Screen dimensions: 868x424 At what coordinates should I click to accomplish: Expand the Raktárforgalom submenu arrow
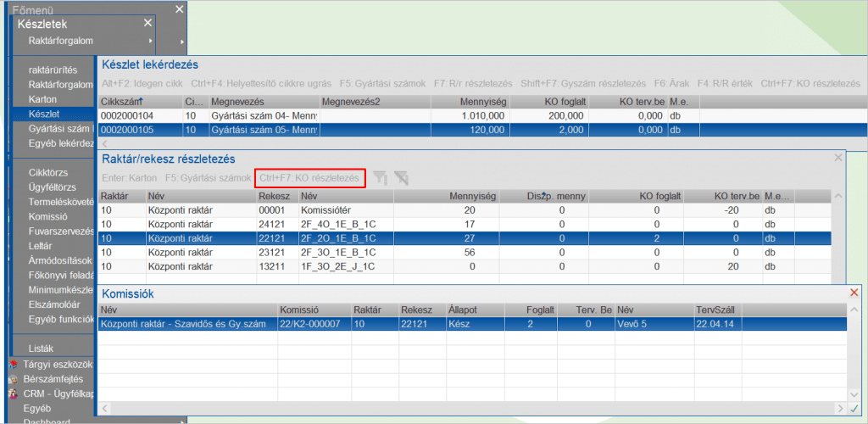click(x=151, y=41)
